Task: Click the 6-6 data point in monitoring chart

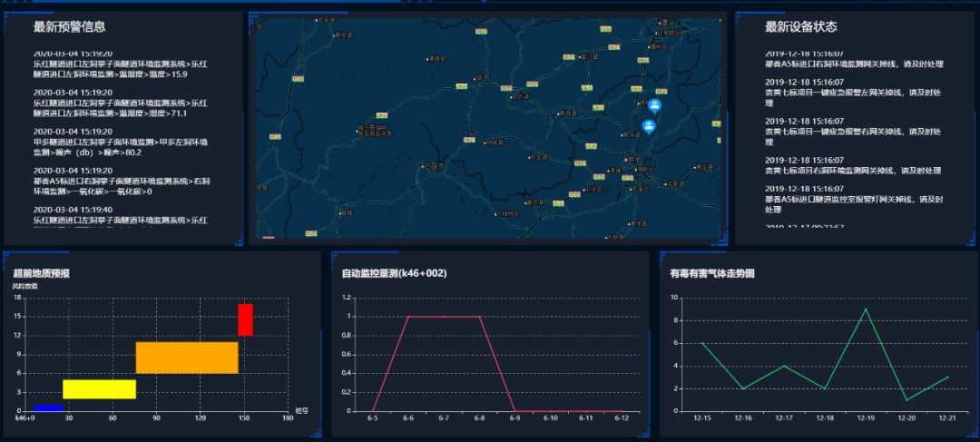Action: pyautogui.click(x=407, y=317)
